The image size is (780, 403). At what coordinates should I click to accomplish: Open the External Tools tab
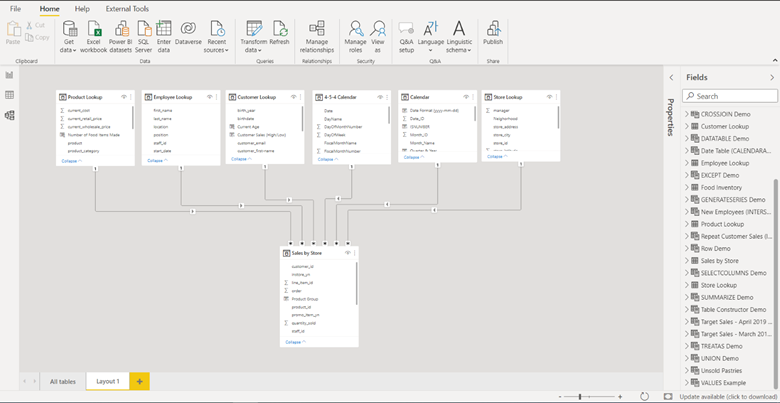[127, 9]
